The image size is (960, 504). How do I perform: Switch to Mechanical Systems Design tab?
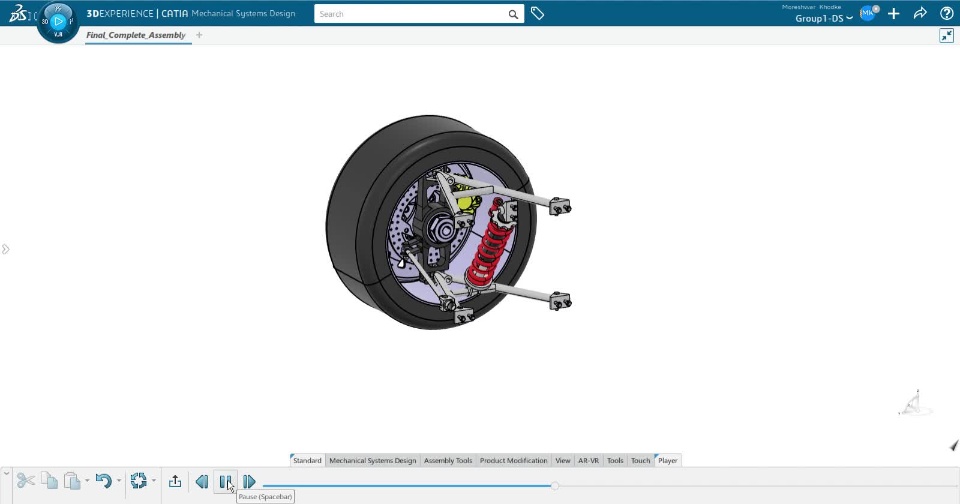[x=373, y=461]
